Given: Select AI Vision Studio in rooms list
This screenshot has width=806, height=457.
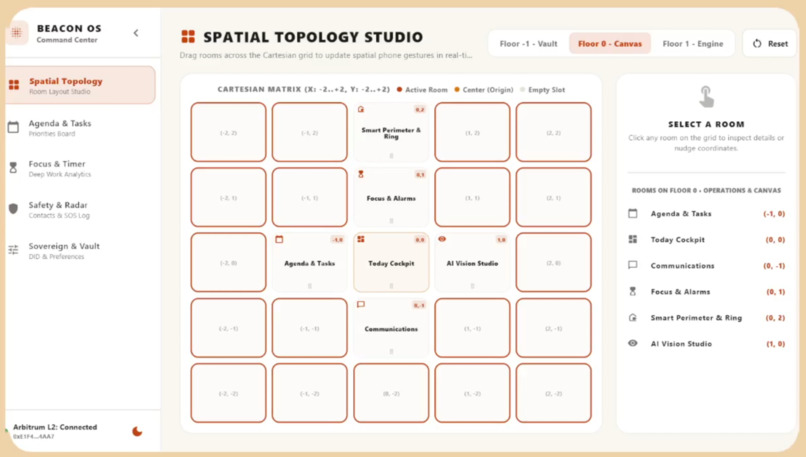Looking at the screenshot, I should point(706,343).
